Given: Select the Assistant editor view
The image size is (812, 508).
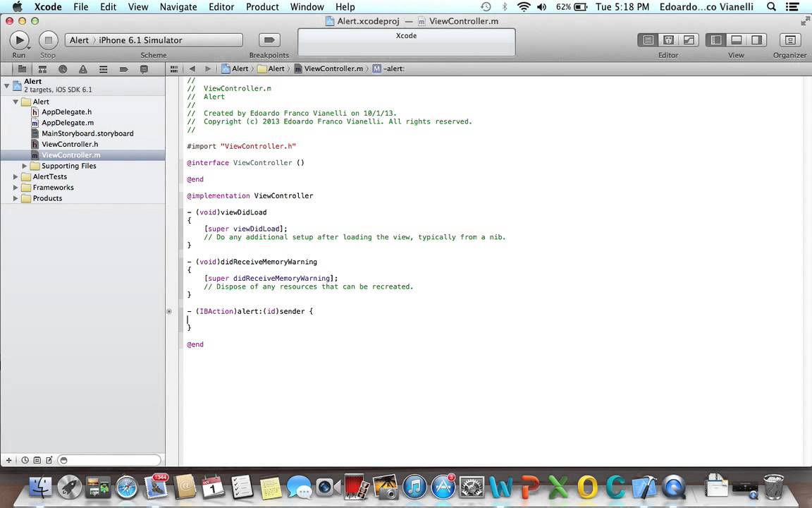Looking at the screenshot, I should coord(668,40).
